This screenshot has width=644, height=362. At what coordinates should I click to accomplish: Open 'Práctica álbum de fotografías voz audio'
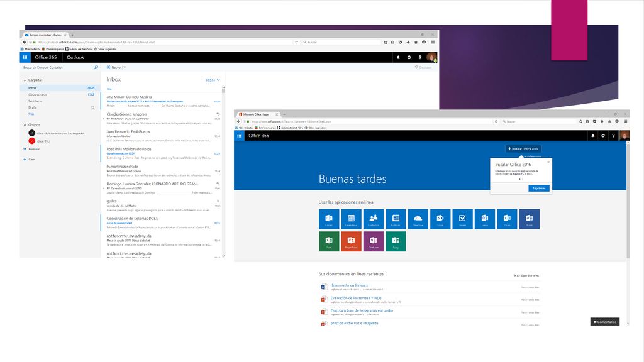point(362,310)
